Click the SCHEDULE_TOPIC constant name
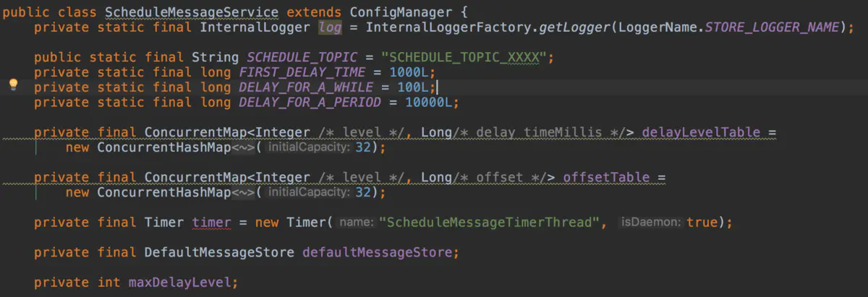 coord(298,57)
